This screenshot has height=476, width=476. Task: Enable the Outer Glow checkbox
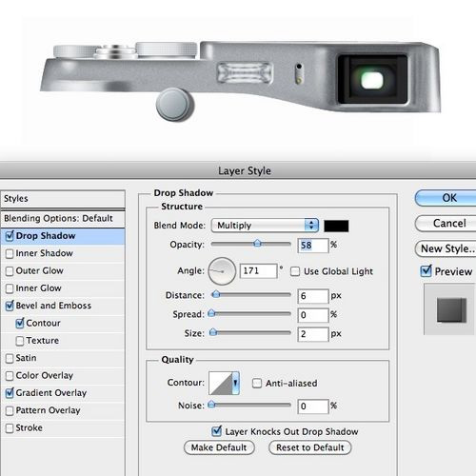[x=10, y=271]
